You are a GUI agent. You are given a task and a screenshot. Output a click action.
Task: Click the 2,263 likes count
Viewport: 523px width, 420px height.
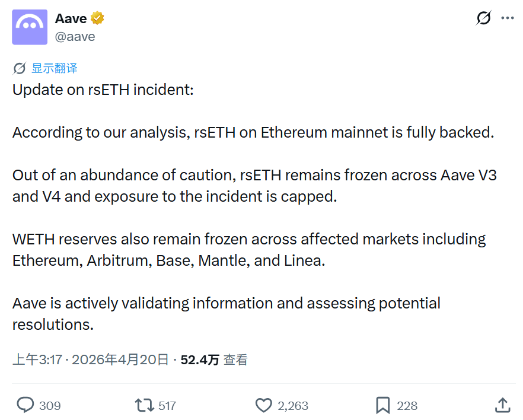click(293, 406)
